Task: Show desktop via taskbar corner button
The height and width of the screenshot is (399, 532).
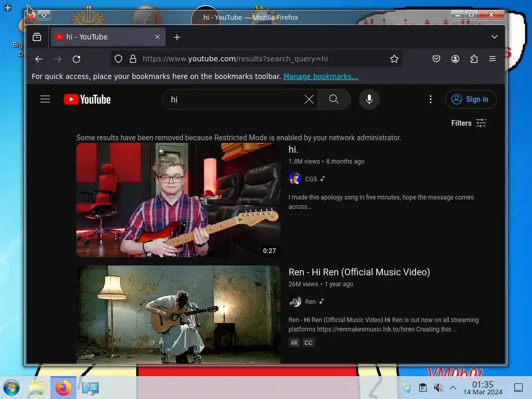Action: pyautogui.click(x=518, y=388)
